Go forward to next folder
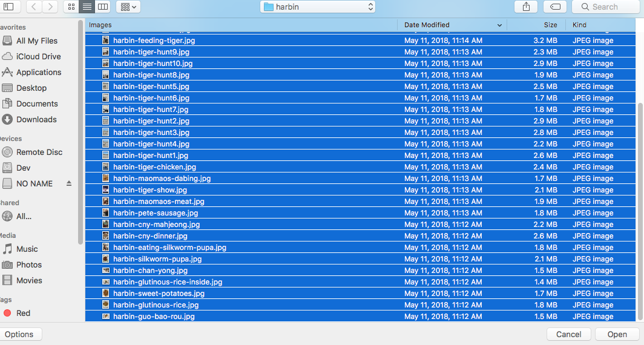This screenshot has width=644, height=345. [50, 7]
